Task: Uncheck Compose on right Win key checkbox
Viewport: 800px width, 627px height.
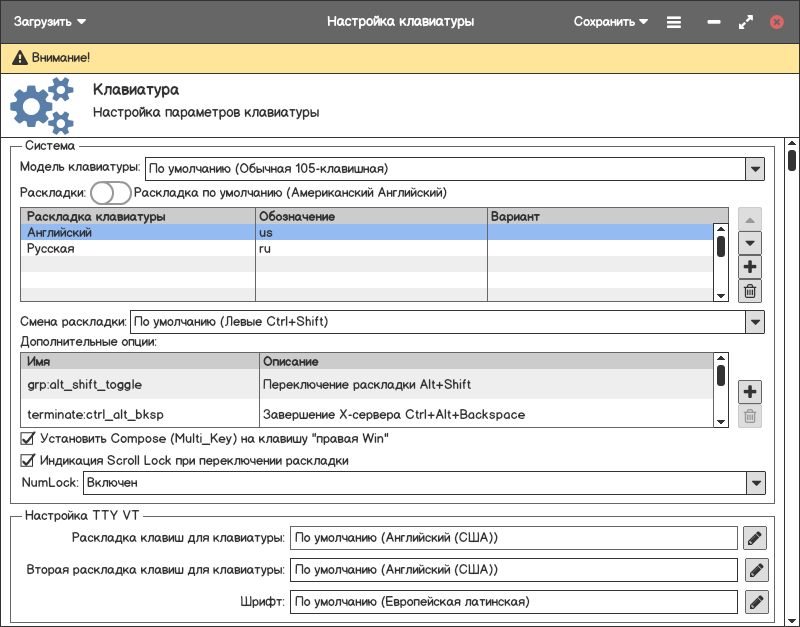Action: tap(28, 438)
